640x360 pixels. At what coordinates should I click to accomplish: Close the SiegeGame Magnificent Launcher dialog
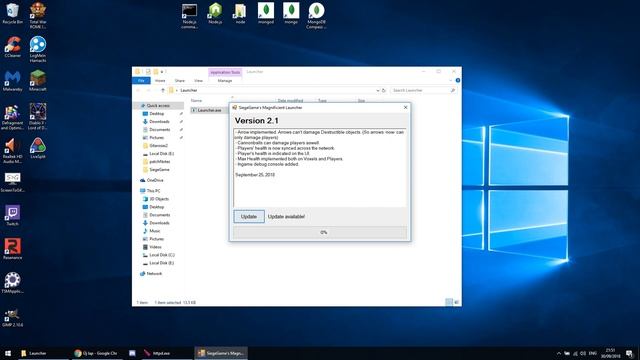(405, 107)
